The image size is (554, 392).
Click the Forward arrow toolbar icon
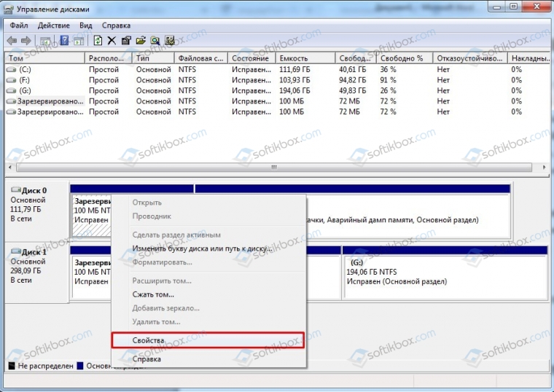point(26,41)
